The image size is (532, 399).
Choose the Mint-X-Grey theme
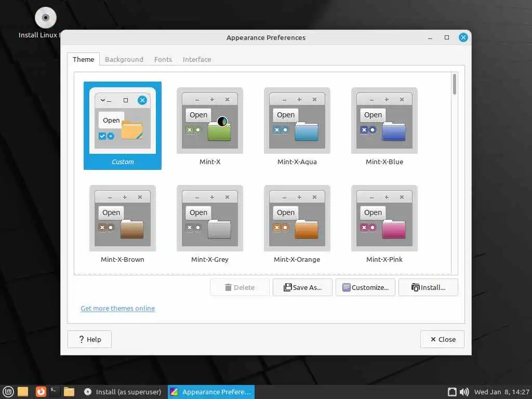pos(210,224)
